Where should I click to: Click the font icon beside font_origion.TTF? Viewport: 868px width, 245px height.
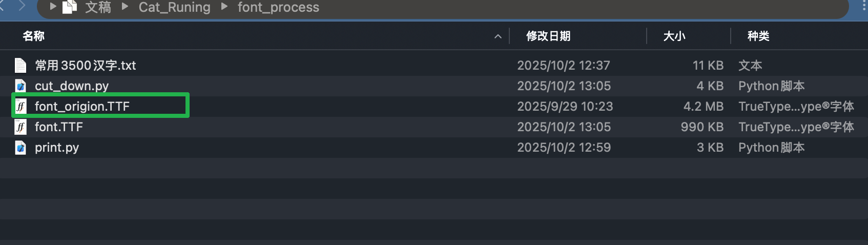[20, 107]
